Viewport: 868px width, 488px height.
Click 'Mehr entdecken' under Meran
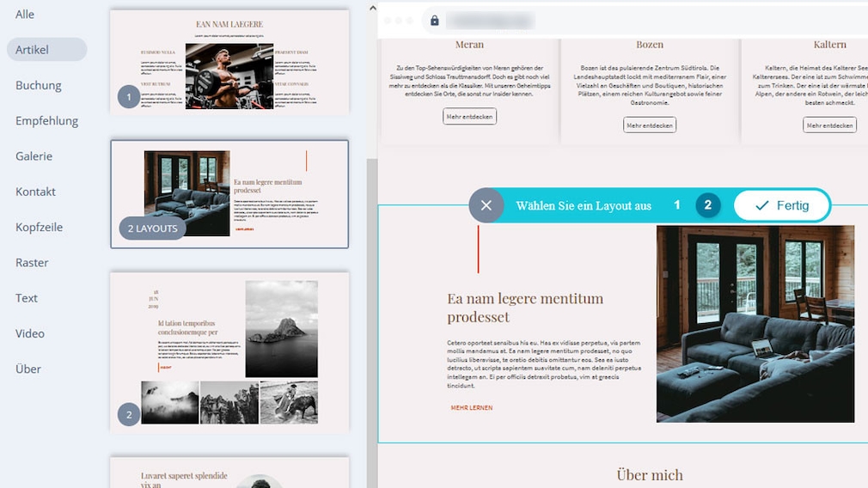tap(469, 117)
